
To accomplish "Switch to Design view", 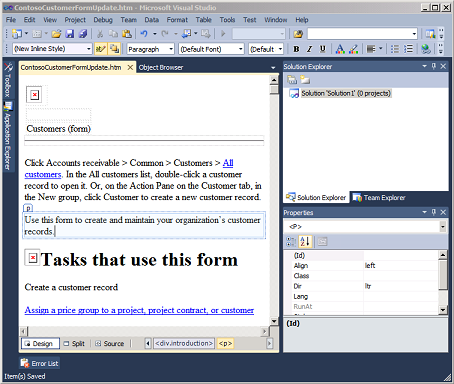I will pyautogui.click(x=40, y=343).
